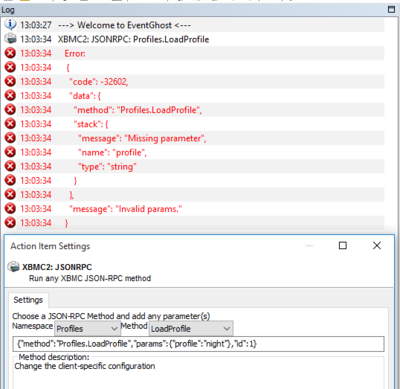Screen dimensions: 400x389
Task: Click the error icon on the "stack": { row
Action: coord(10,124)
